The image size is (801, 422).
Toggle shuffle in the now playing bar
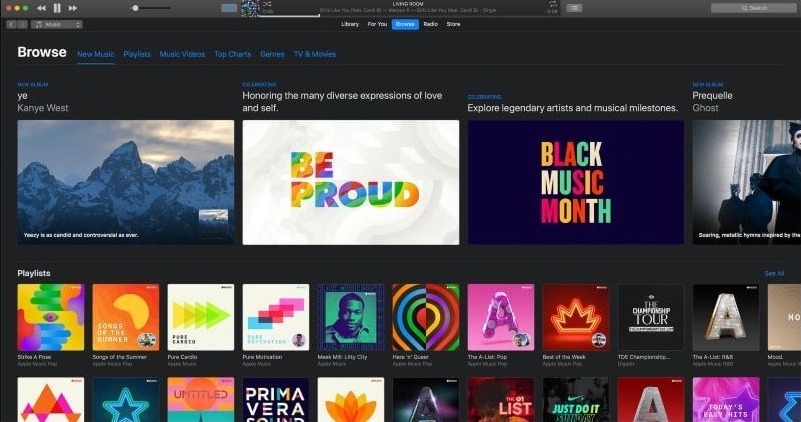coord(267,4)
